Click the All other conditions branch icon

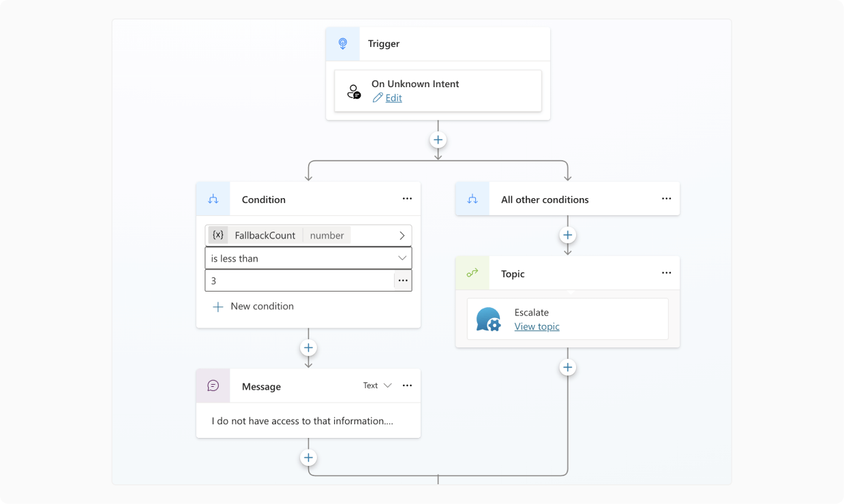tap(472, 199)
